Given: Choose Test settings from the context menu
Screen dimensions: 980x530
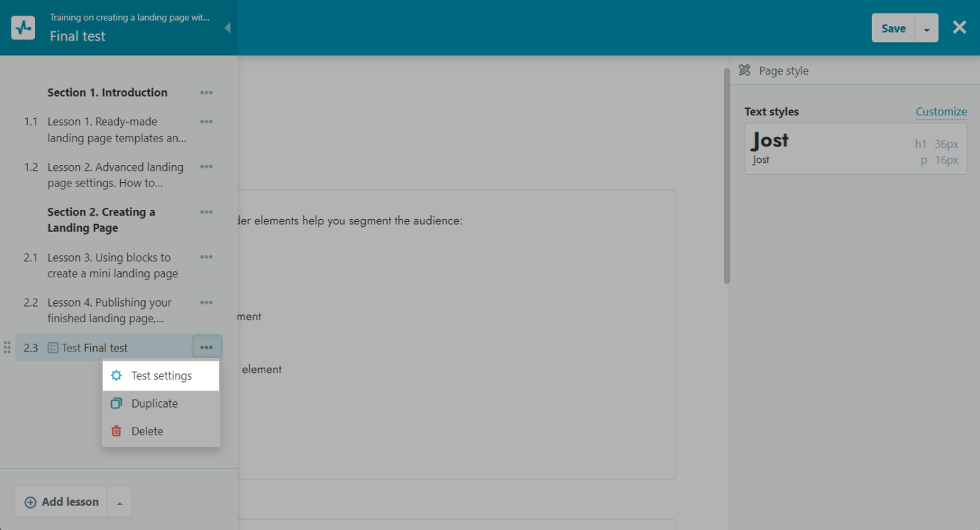Looking at the screenshot, I should pyautogui.click(x=161, y=376).
